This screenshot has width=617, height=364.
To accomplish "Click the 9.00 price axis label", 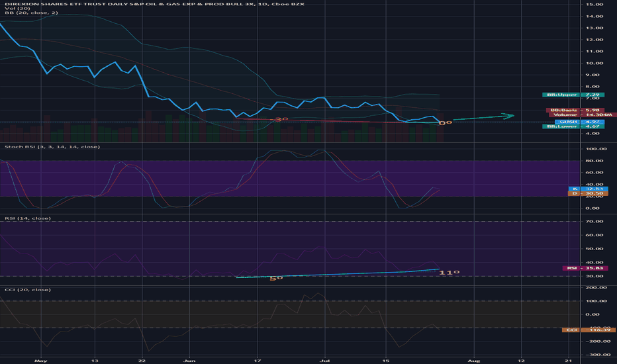I will point(593,75).
